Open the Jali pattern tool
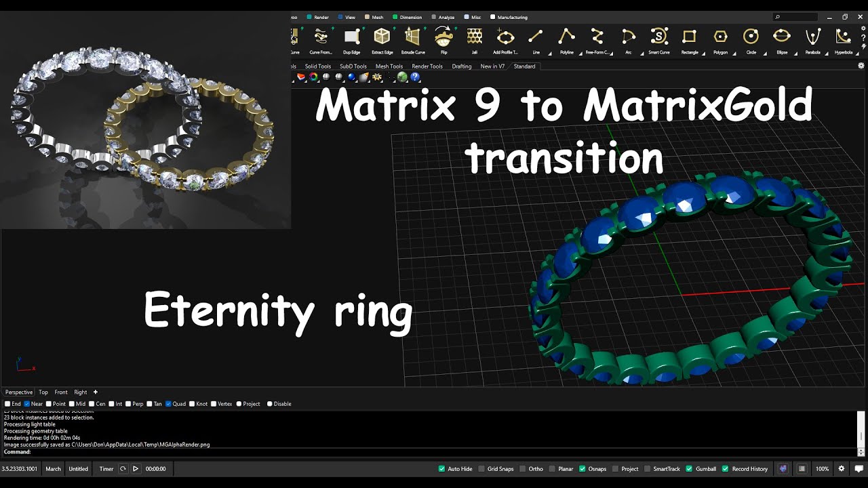Screen dimensions: 868x488 [x=475, y=37]
